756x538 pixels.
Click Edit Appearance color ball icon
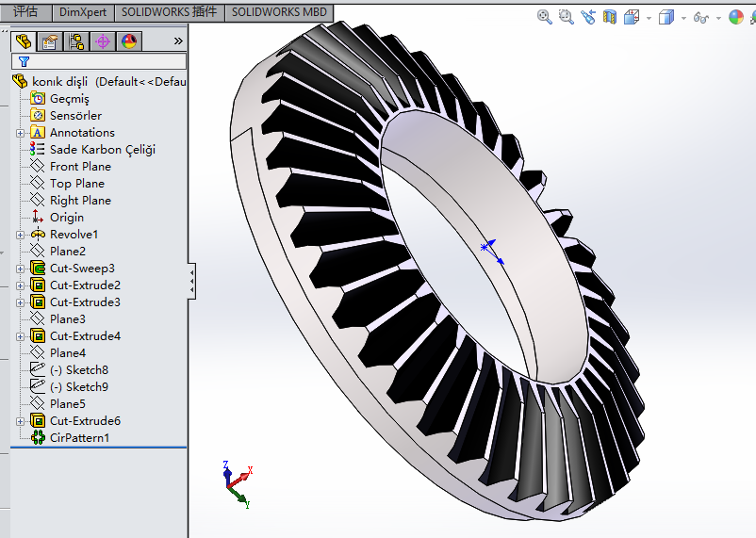tap(736, 17)
